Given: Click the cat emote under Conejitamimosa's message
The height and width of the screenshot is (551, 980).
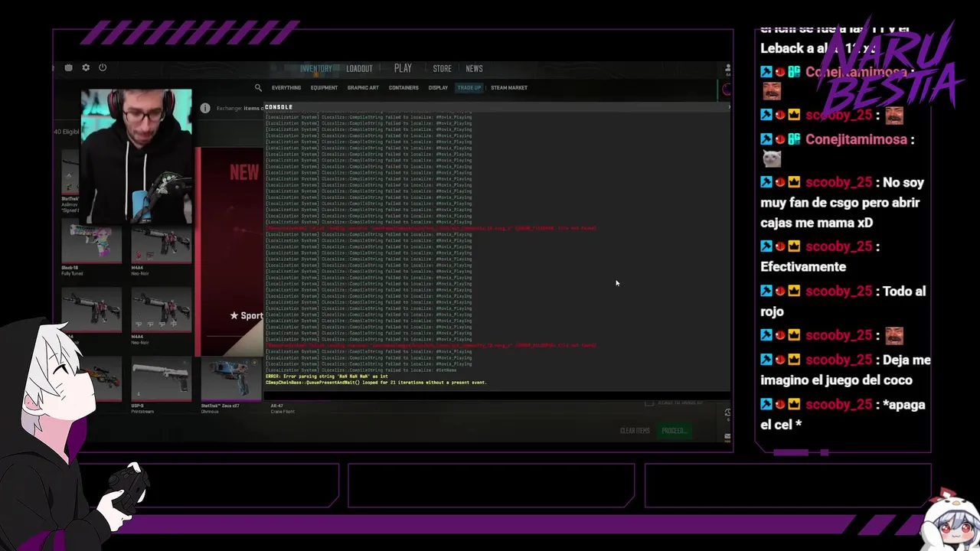Looking at the screenshot, I should (x=772, y=158).
